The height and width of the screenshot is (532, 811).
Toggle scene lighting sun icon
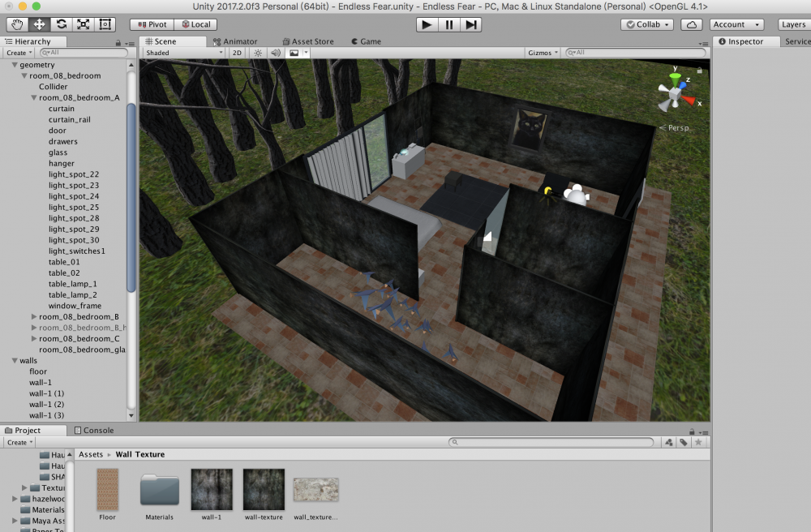(x=259, y=53)
